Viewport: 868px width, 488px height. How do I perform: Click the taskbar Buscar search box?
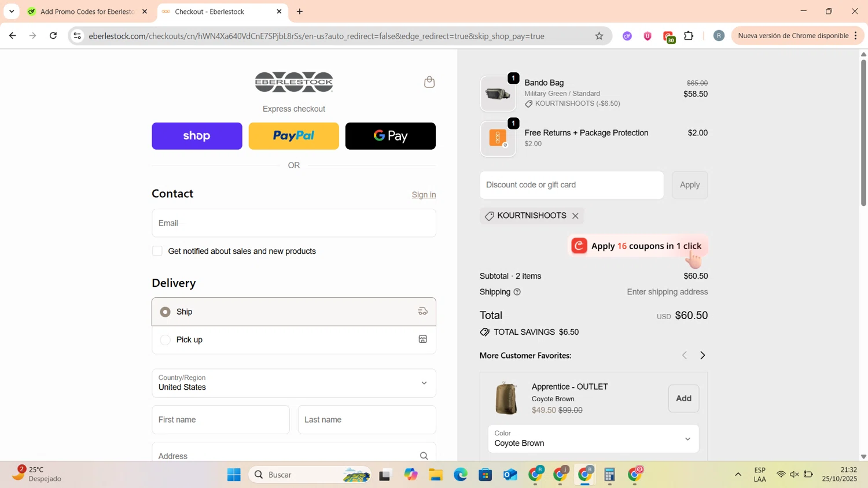tap(310, 475)
